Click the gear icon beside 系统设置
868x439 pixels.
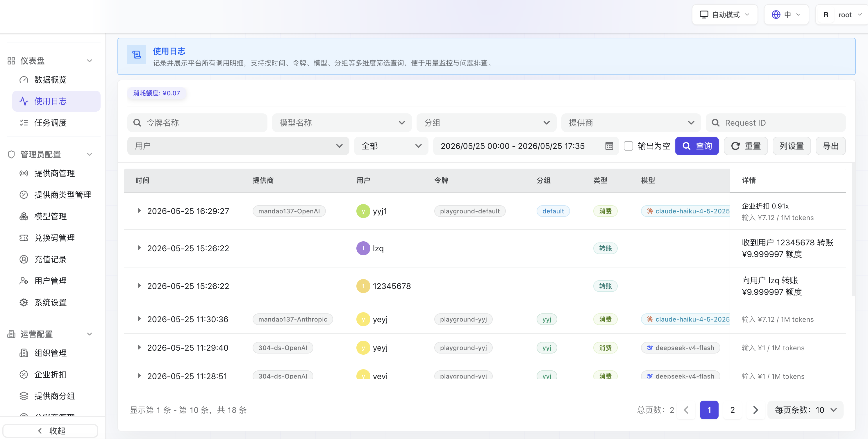point(24,303)
